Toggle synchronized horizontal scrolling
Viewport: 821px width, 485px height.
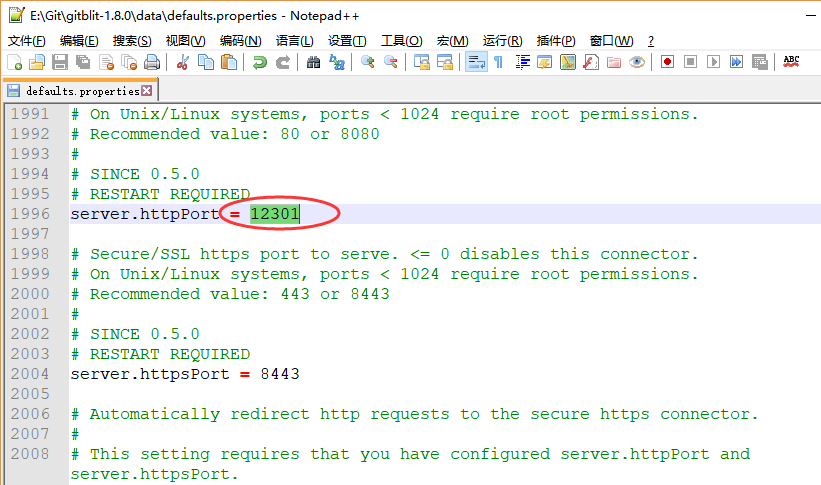(445, 62)
